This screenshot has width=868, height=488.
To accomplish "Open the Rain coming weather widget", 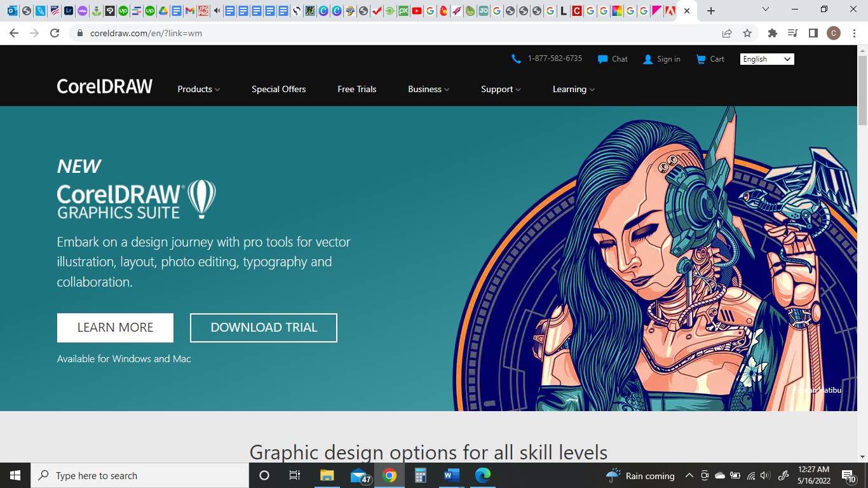I will pyautogui.click(x=640, y=475).
